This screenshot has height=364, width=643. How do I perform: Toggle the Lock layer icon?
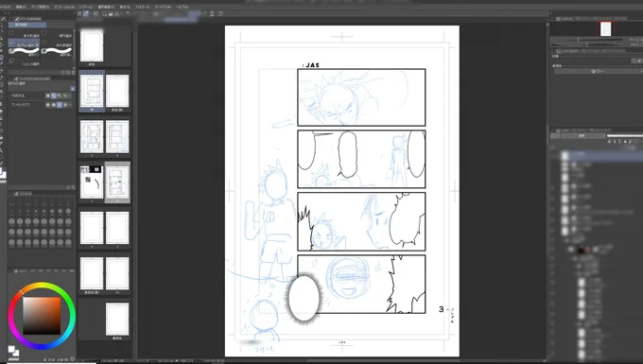(x=625, y=142)
